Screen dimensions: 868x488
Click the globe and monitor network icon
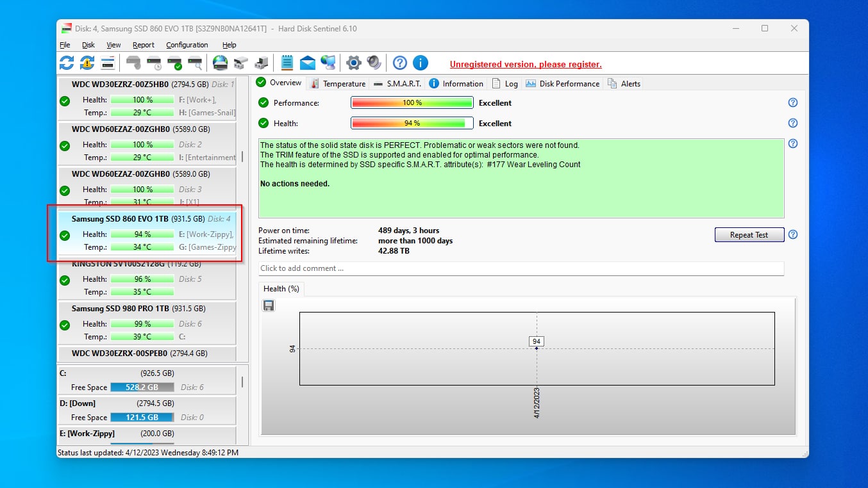[x=328, y=63]
